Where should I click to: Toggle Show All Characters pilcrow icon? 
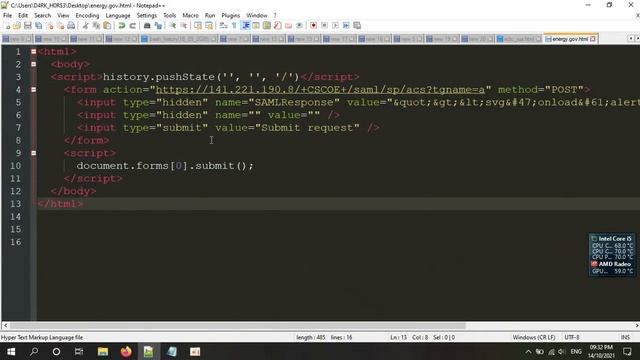(x=234, y=26)
